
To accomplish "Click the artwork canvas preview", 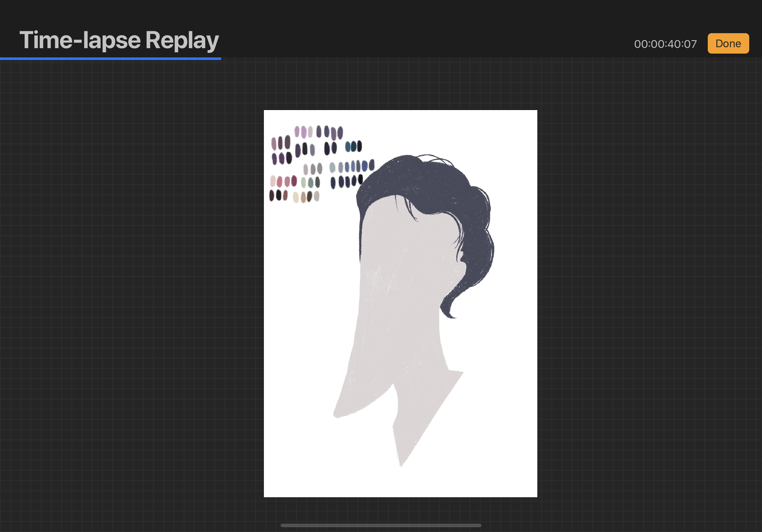I will [400, 304].
